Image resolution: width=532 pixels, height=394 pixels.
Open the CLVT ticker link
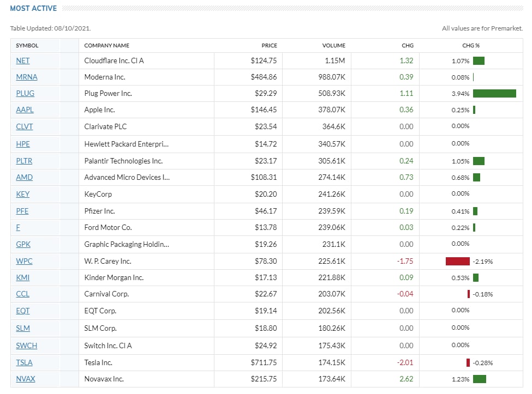coord(25,127)
